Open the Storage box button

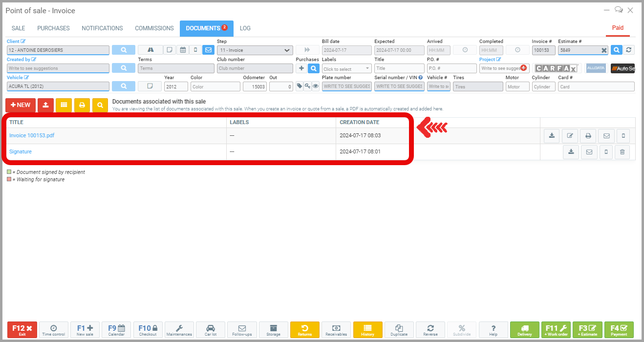point(273,330)
